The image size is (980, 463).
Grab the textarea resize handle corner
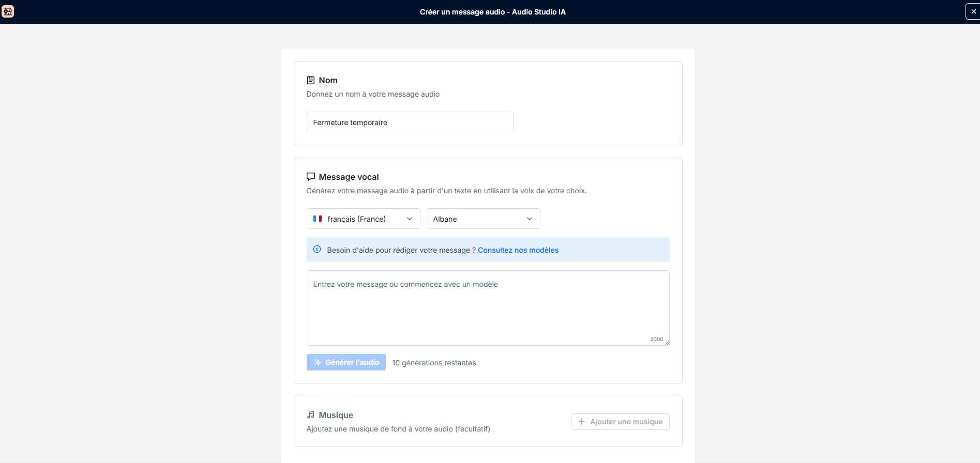(667, 343)
